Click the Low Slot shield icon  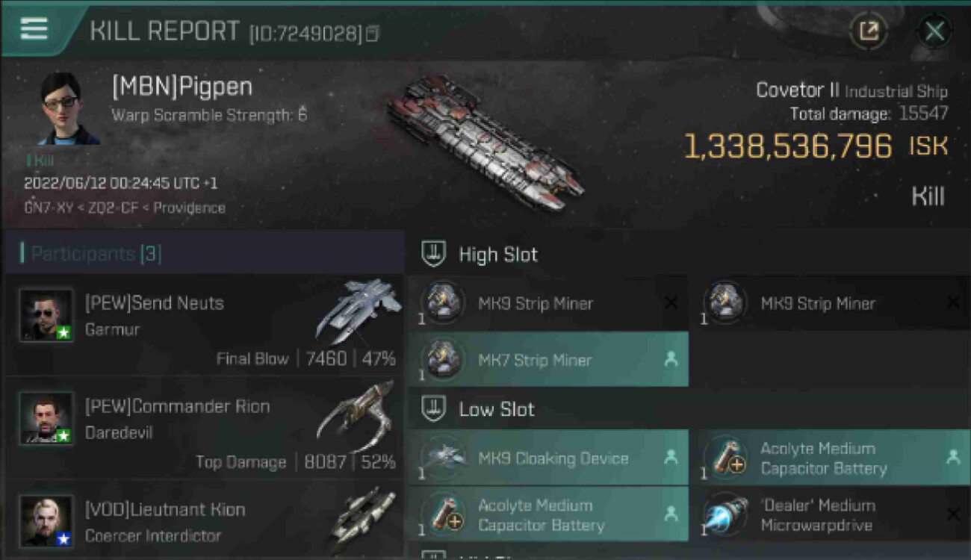pos(434,408)
